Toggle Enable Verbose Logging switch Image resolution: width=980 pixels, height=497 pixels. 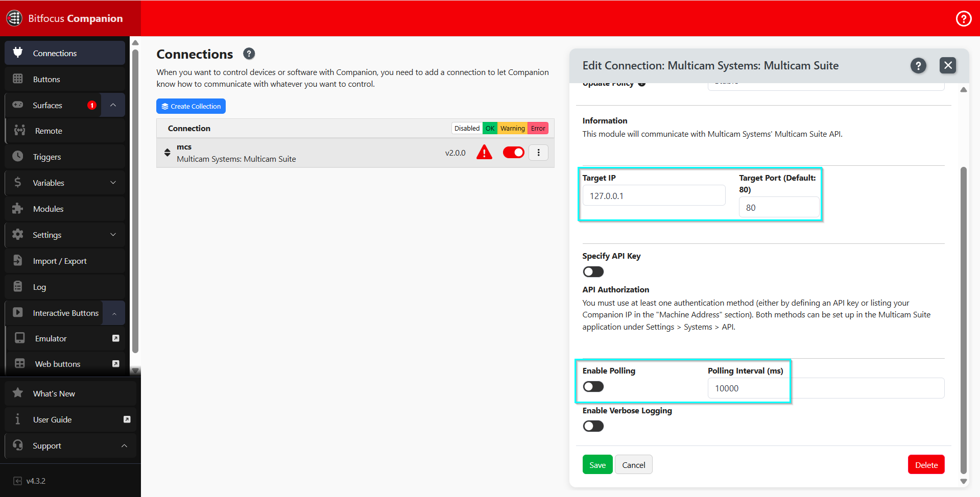[593, 426]
